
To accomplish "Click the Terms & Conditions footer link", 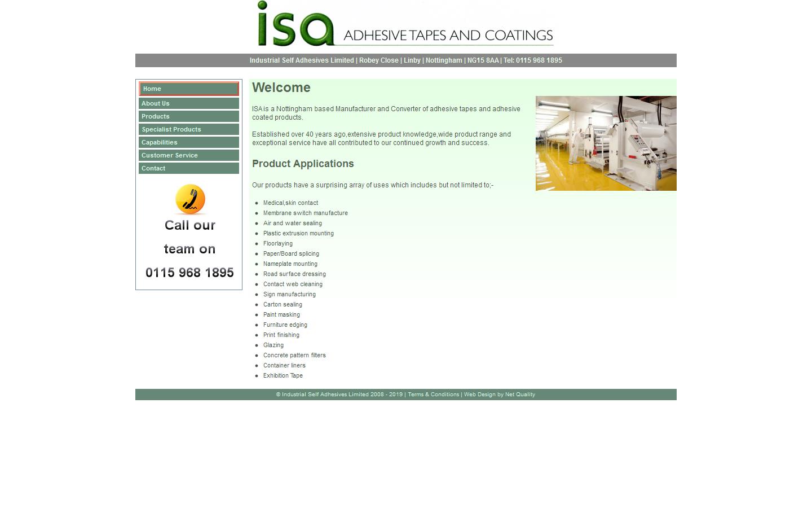I will 433,395.
